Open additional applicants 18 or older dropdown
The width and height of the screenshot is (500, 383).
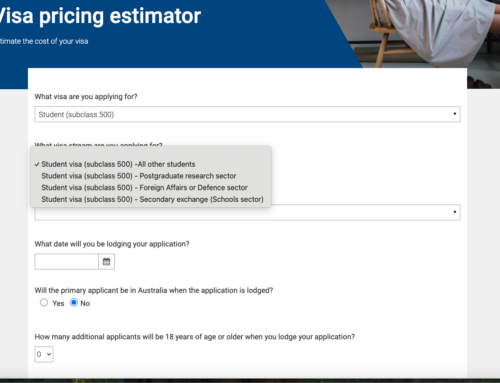pyautogui.click(x=44, y=354)
